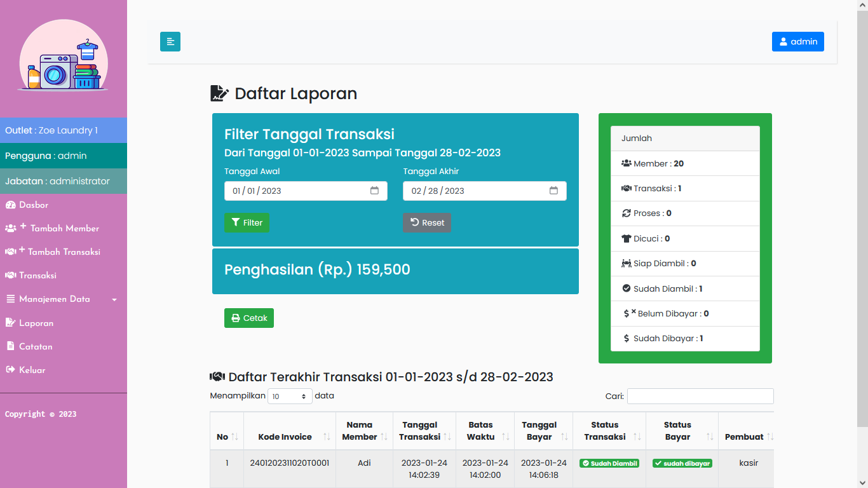The image size is (868, 488).
Task: Sort by Tanggal Bayar column arrows
Action: pyautogui.click(x=566, y=437)
